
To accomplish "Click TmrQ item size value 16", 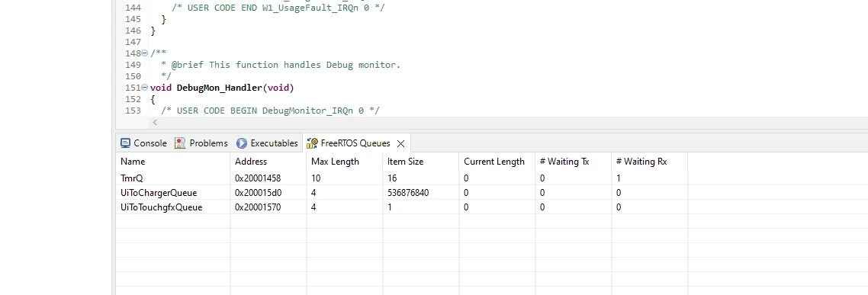I will [392, 178].
